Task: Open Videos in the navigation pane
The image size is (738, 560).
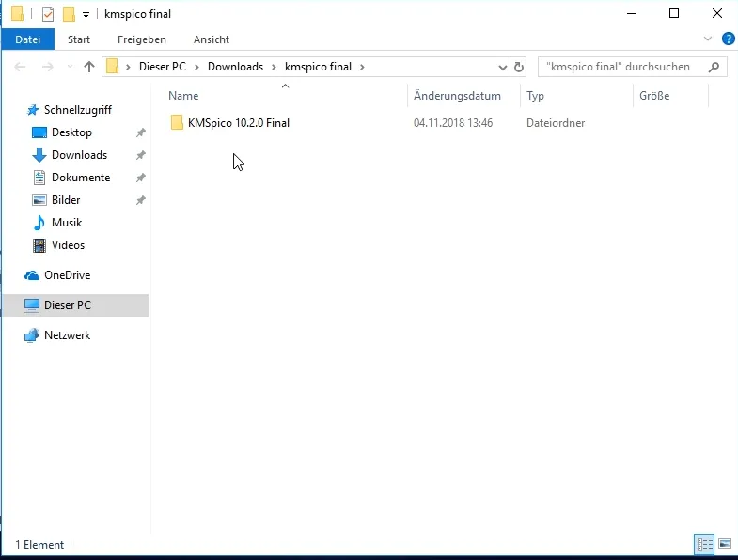Action: [69, 245]
